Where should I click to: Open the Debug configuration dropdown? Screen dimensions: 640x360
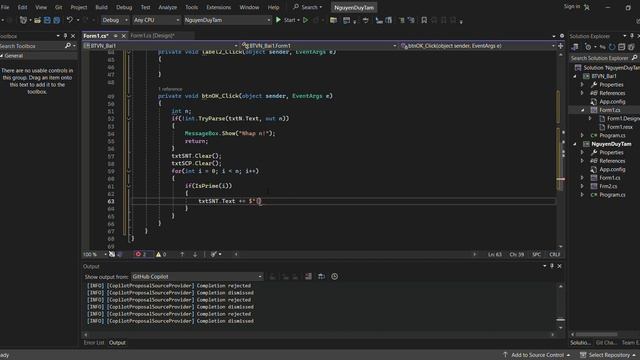tap(114, 20)
